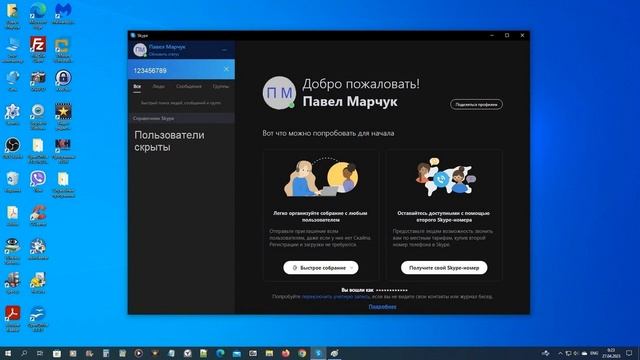This screenshot has width=640, height=360.
Task: Launch Malwarebytes from the desktop
Action: pos(62,14)
